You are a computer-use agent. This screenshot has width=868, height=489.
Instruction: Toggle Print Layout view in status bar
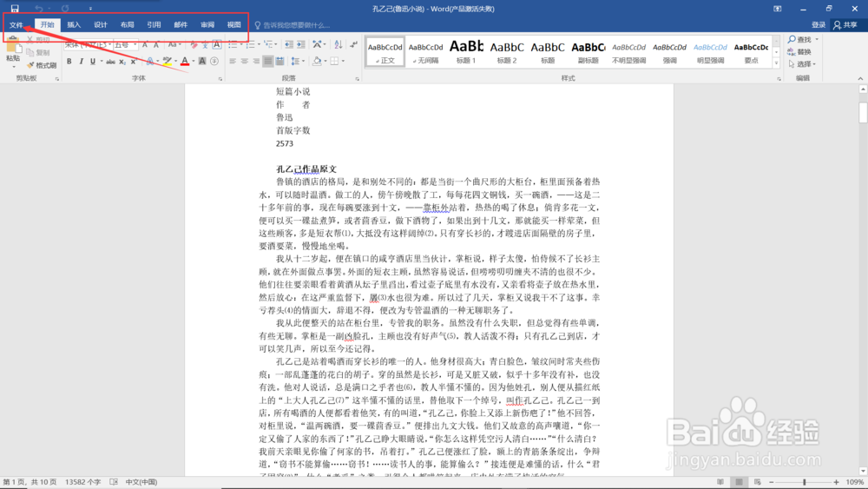[739, 482]
